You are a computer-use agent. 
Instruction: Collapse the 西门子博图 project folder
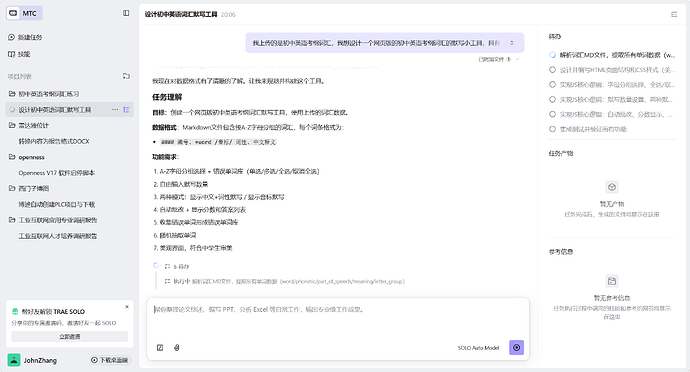click(x=12, y=188)
